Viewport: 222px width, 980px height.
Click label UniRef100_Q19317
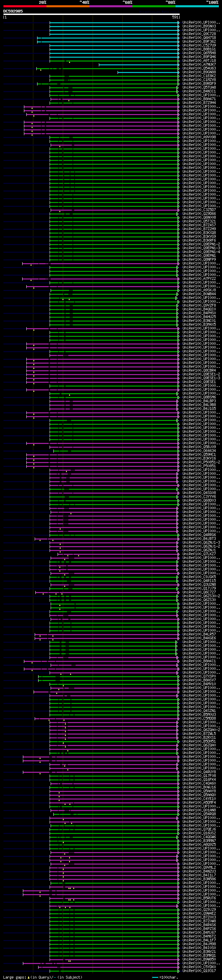point(199,971)
